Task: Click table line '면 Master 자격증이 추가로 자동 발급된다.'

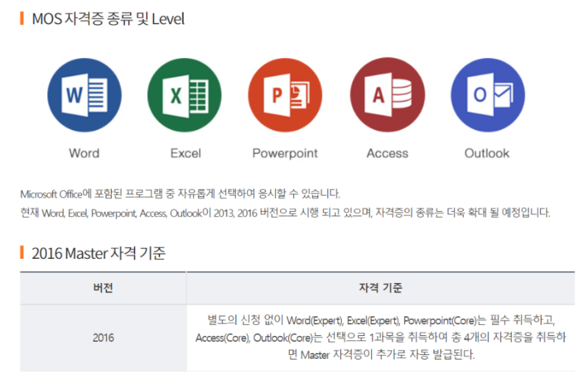Action: (x=381, y=354)
